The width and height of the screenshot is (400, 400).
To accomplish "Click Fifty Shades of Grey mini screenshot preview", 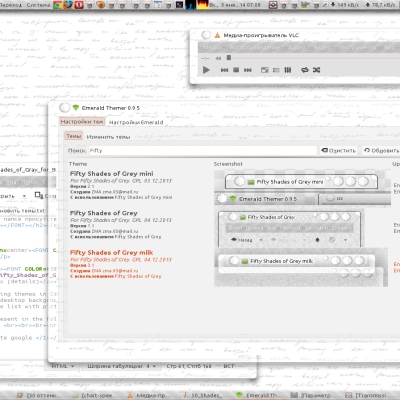I will click(x=302, y=188).
